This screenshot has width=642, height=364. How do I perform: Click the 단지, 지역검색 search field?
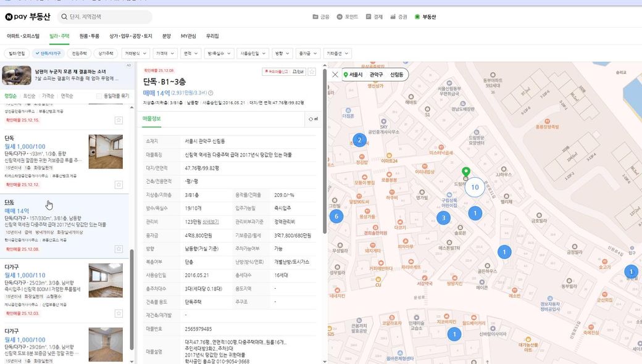tap(105, 17)
